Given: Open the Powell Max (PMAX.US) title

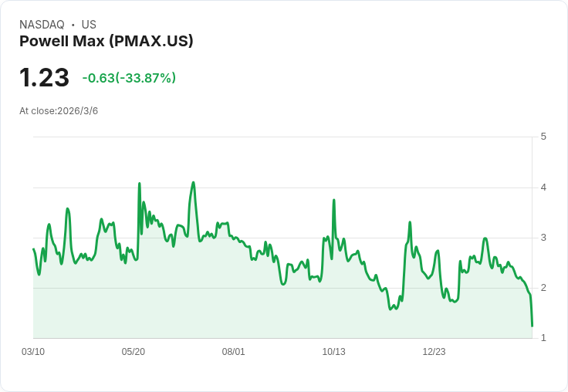Looking at the screenshot, I should pyautogui.click(x=106, y=42).
